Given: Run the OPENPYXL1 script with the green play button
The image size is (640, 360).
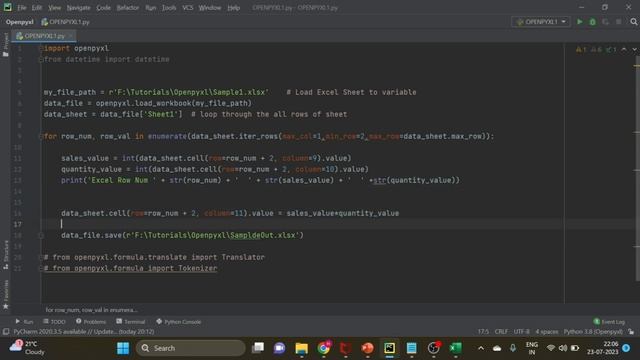Looking at the screenshot, I should tap(580, 22).
